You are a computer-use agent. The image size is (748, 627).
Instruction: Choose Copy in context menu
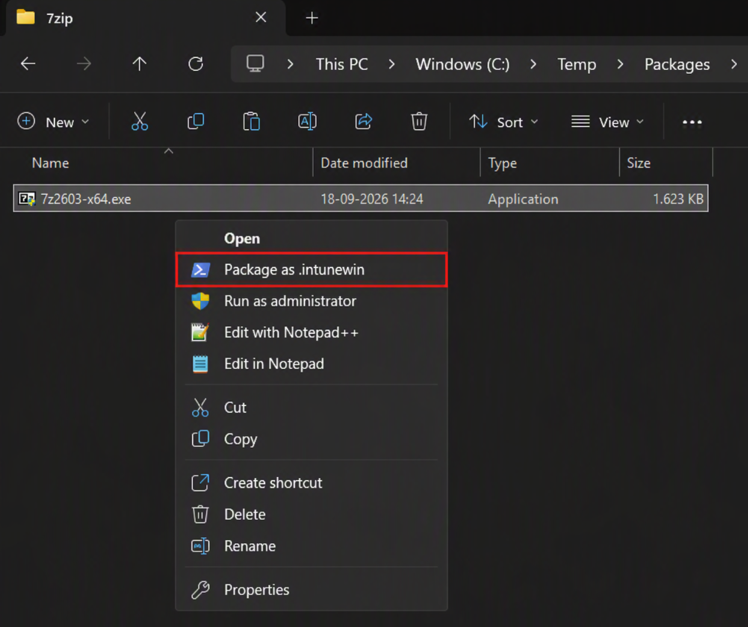point(312,439)
